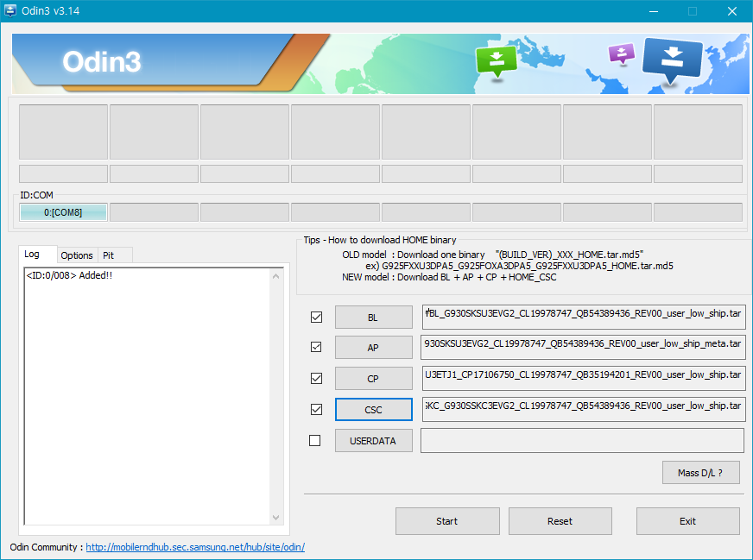
Task: Click the log scrollbar down arrow
Action: [275, 518]
